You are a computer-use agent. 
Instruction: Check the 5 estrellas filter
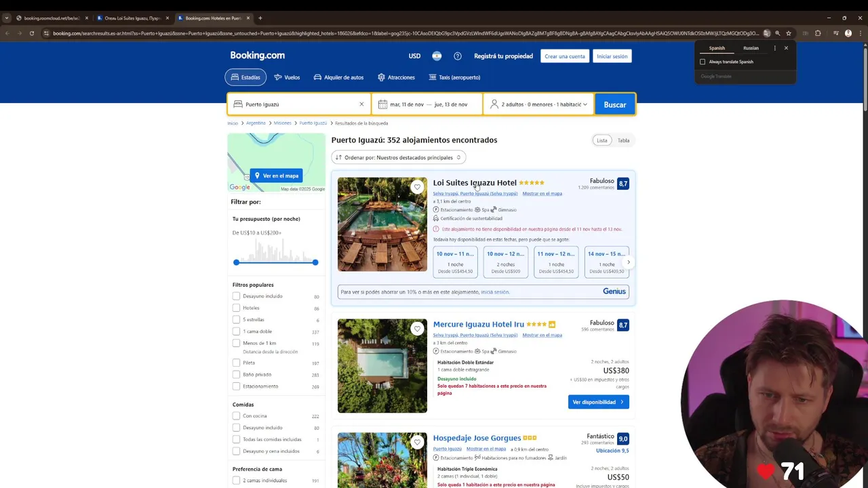[236, 320]
